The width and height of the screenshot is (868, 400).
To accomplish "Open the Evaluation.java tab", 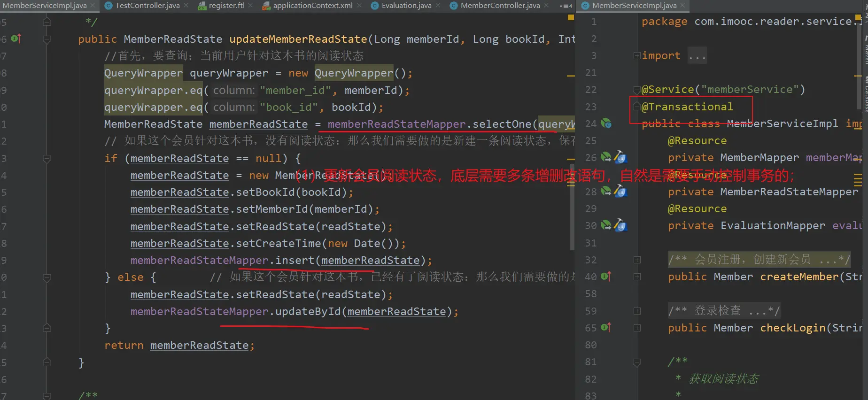I will pyautogui.click(x=406, y=6).
